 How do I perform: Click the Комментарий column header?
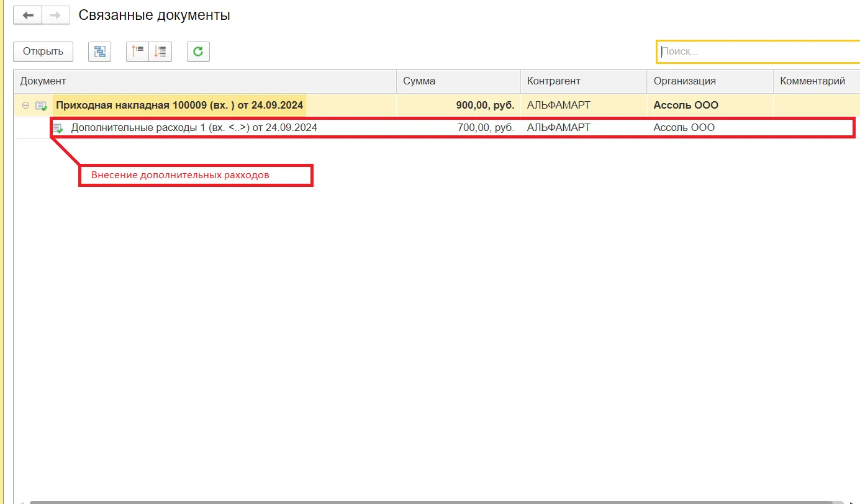point(817,81)
